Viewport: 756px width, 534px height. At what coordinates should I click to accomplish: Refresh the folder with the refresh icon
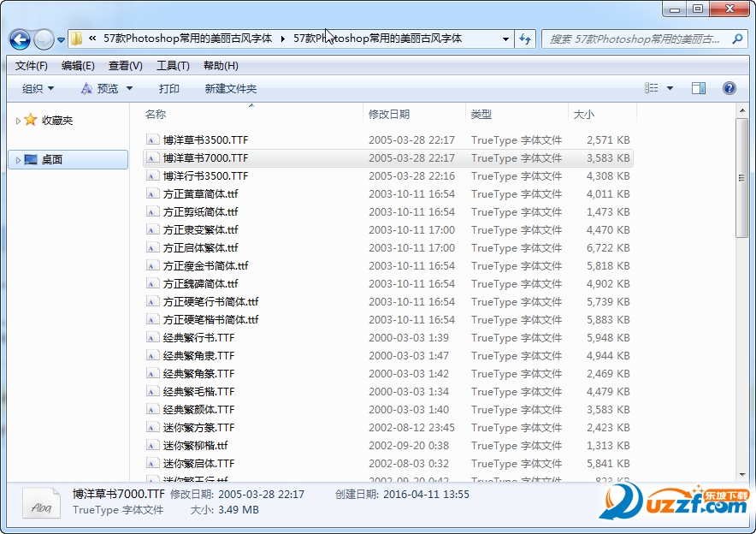click(x=525, y=39)
